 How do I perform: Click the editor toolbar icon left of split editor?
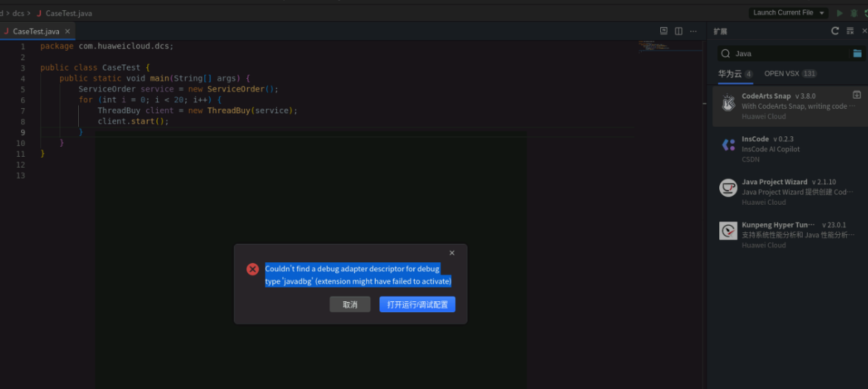click(664, 31)
